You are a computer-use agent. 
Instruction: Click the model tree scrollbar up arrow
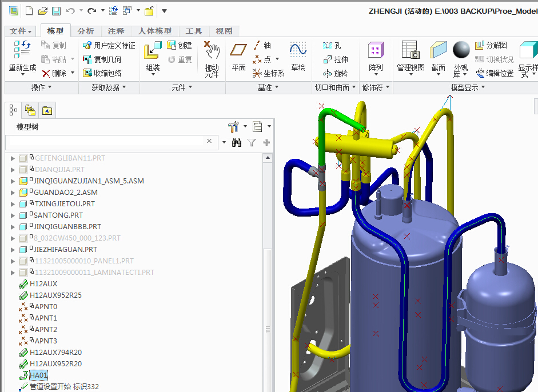268,158
